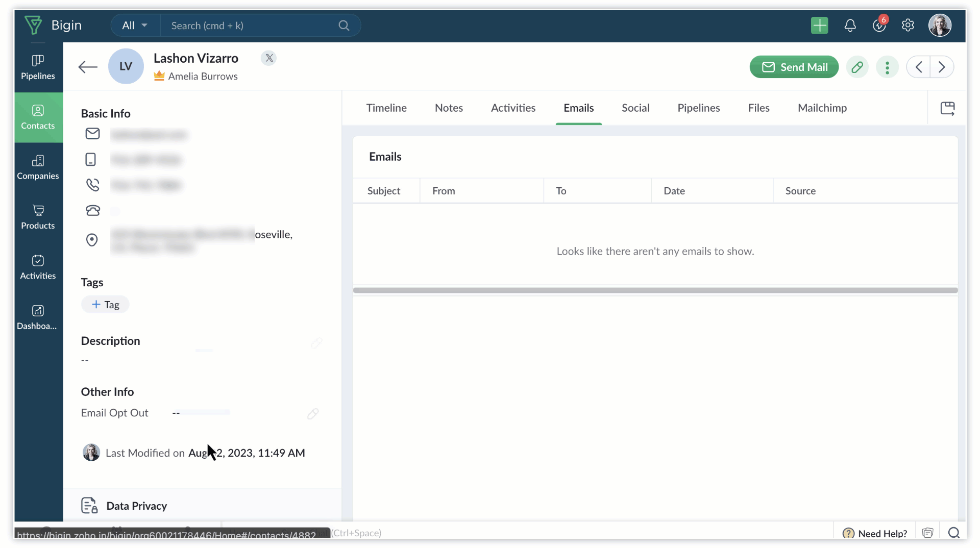
Task: Switch to the Notes tab
Action: click(449, 108)
